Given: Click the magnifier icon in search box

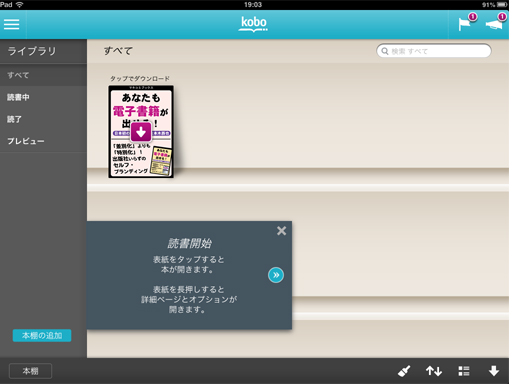Looking at the screenshot, I should click(x=385, y=51).
